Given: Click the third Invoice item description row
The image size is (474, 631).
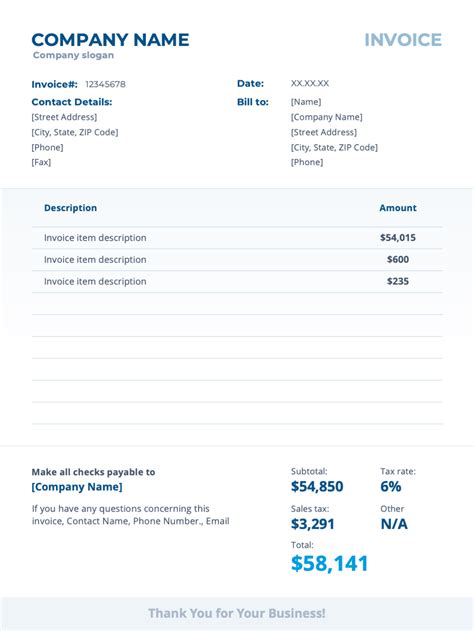Looking at the screenshot, I should tap(237, 281).
